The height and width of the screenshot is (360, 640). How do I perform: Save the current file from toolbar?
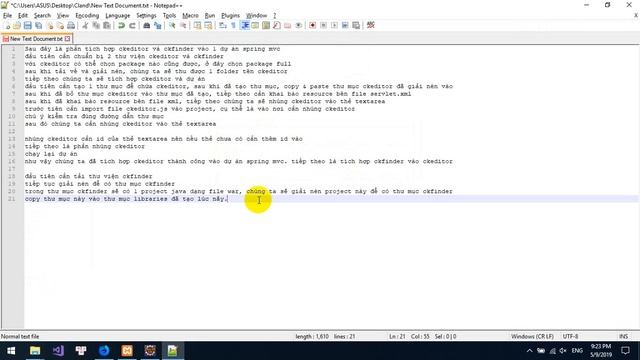click(27, 26)
